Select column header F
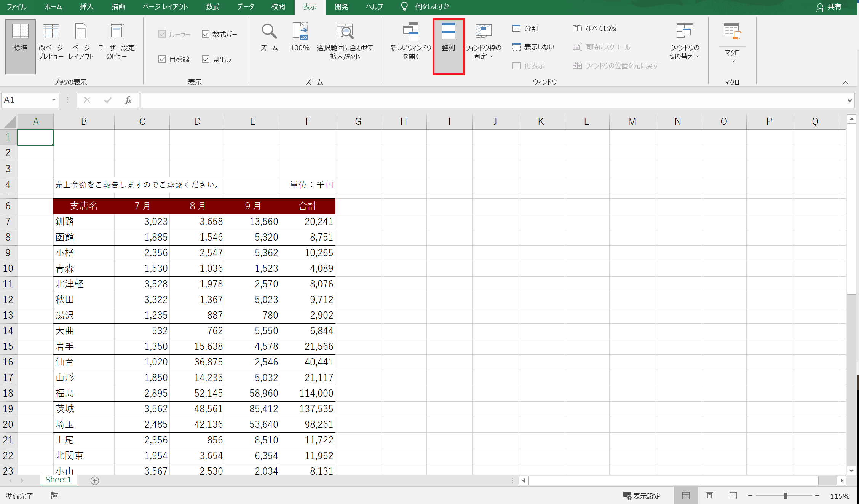Viewport: 859px width, 504px height. [x=308, y=121]
